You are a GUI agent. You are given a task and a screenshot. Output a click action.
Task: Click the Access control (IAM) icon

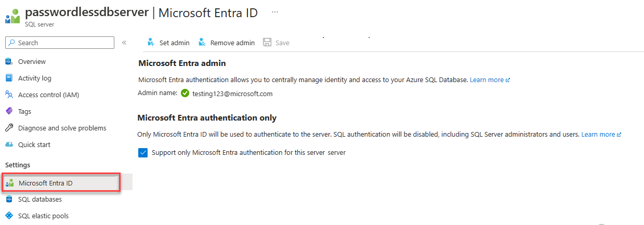(x=9, y=95)
